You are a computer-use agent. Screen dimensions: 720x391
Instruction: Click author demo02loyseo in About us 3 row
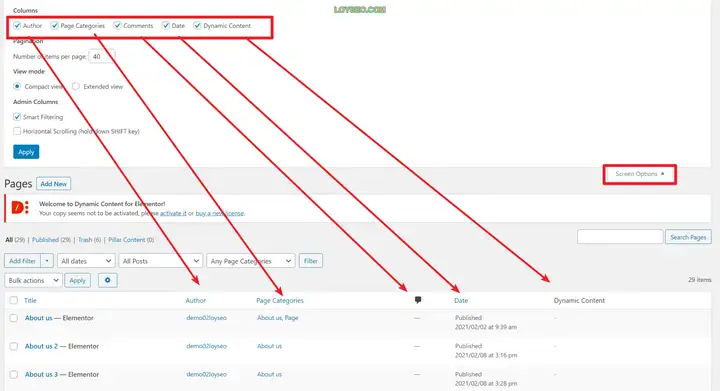[206, 374]
